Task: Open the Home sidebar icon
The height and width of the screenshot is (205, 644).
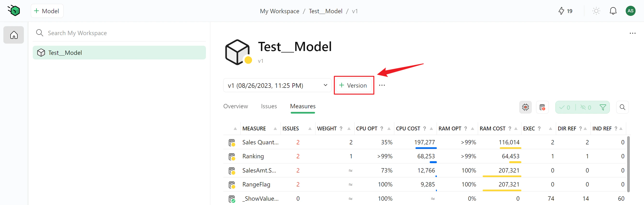Action: point(14,35)
